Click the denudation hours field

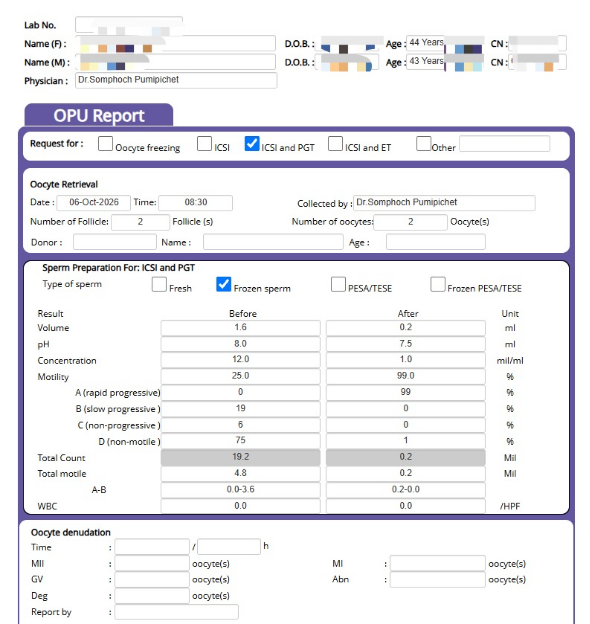pyautogui.click(x=229, y=547)
